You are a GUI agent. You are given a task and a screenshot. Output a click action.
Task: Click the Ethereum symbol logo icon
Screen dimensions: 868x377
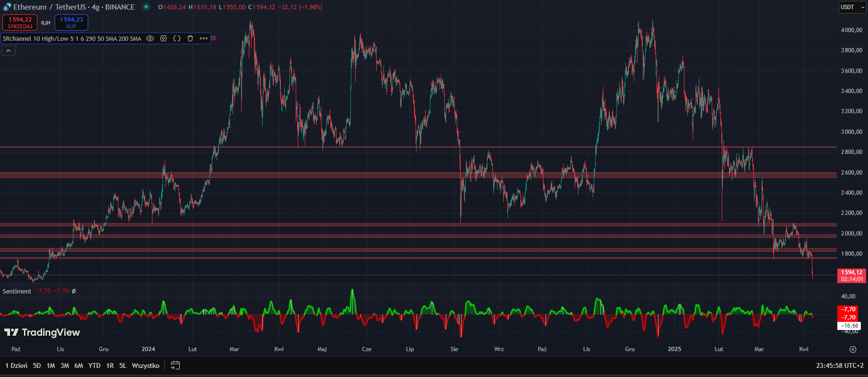click(7, 7)
